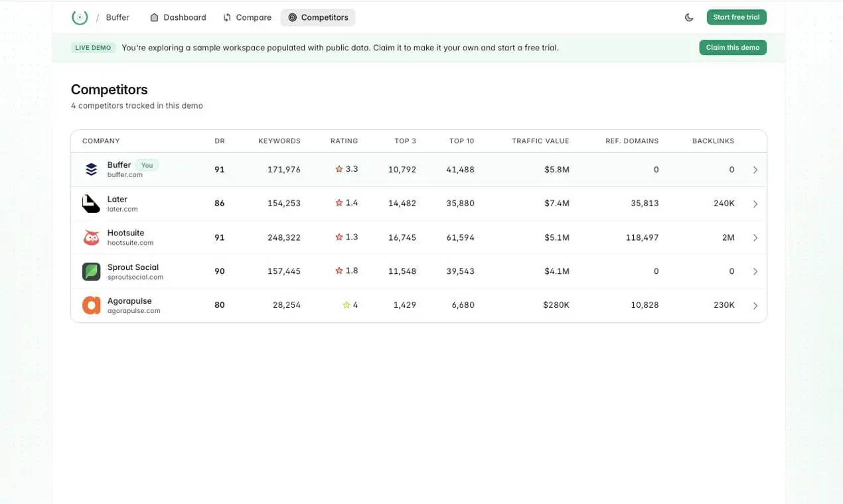Click Agorapulse DR value 80
The width and height of the screenshot is (843, 504).
220,305
